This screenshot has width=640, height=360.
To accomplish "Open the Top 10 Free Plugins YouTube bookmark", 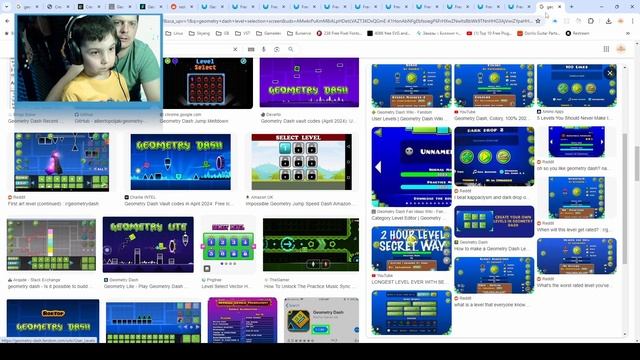I will click(489, 33).
